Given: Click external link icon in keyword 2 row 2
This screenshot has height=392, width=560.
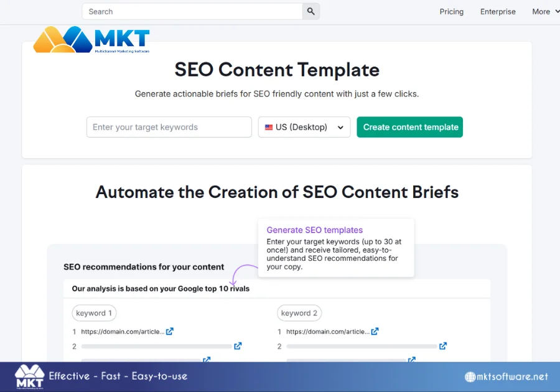Looking at the screenshot, I should coord(443,346).
